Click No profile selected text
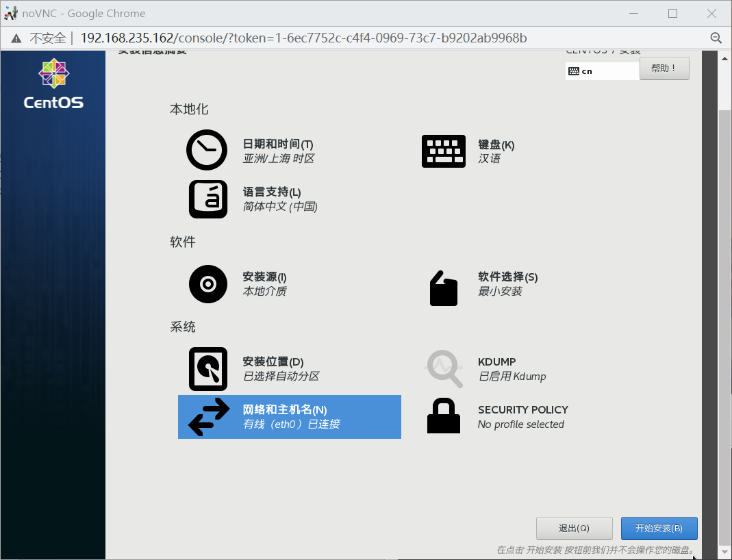This screenshot has height=560, width=732. coord(521,424)
